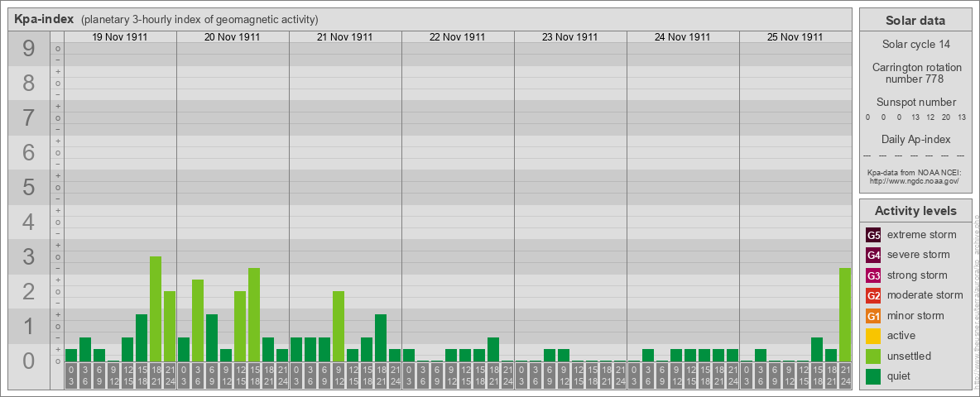Click the 12-15h unsettled bar on 20 Nov 1911
This screenshot has width=980, height=397.
[240, 327]
